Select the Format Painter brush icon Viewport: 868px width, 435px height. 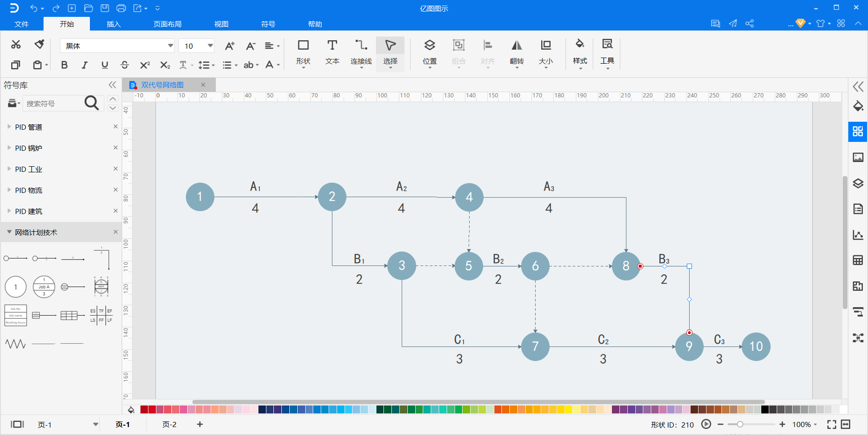[39, 44]
